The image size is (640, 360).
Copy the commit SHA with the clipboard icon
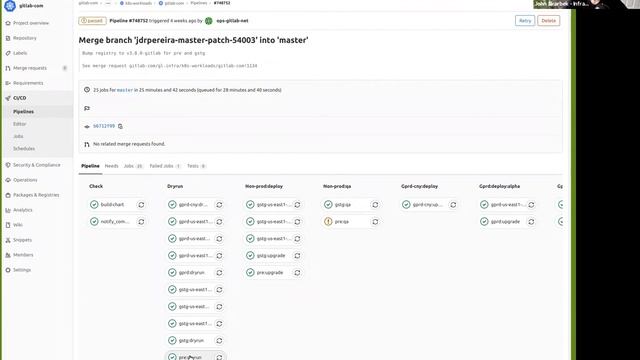[120, 126]
